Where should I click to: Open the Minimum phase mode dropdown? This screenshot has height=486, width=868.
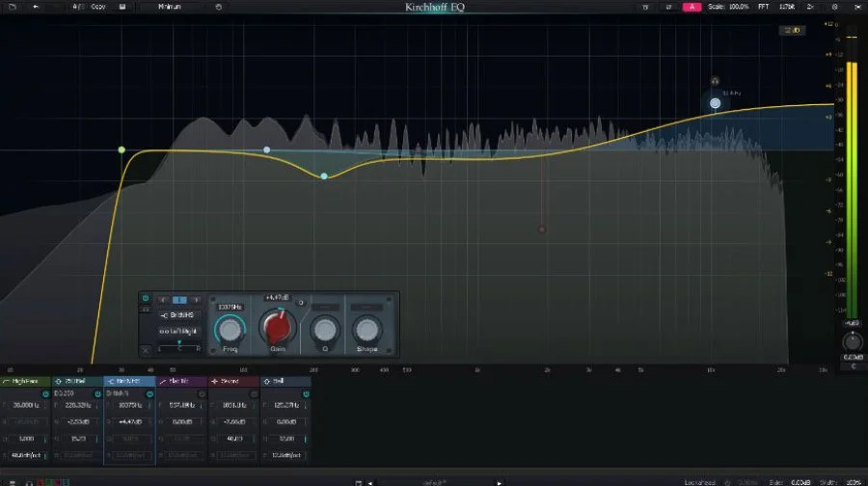click(x=170, y=7)
